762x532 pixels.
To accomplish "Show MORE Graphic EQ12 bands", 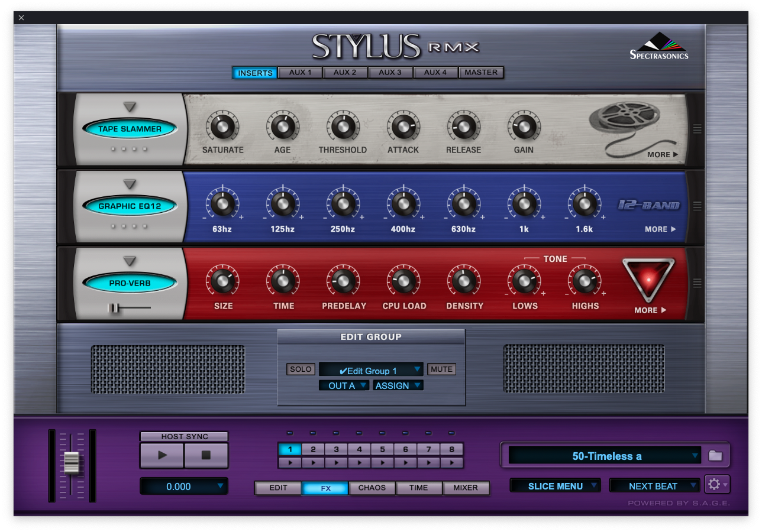I will click(x=660, y=229).
